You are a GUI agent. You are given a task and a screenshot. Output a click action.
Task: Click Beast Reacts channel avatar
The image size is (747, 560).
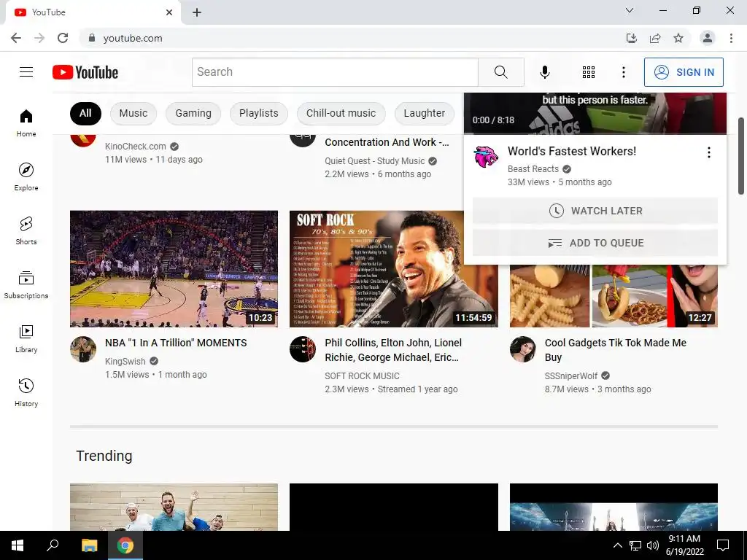486,157
